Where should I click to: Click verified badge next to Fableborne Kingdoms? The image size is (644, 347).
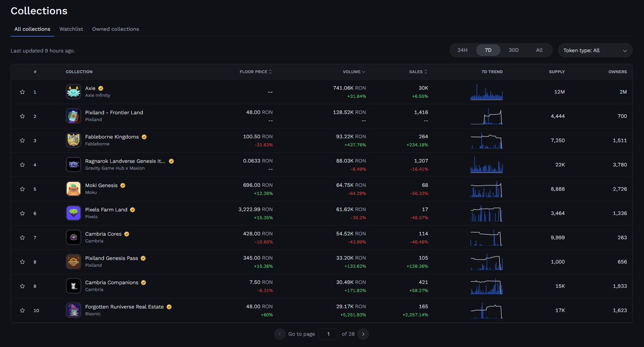point(144,137)
